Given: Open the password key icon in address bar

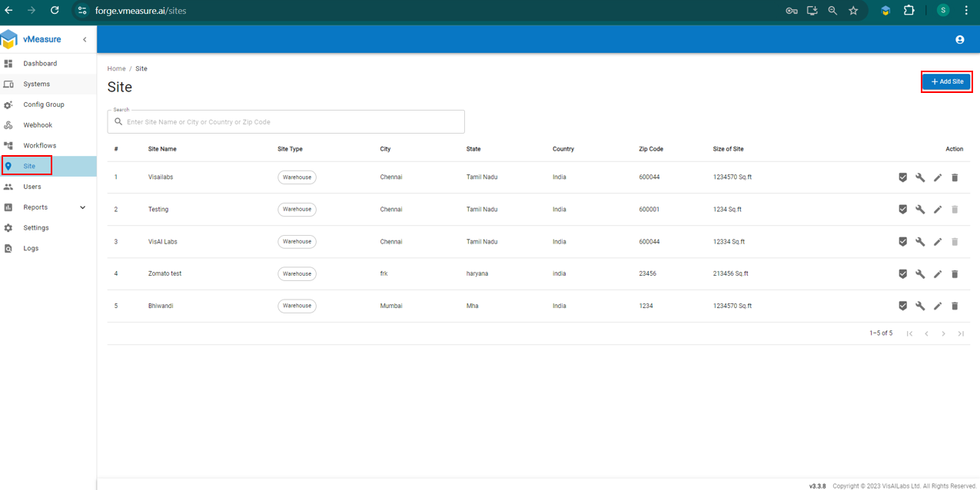Looking at the screenshot, I should (x=792, y=11).
